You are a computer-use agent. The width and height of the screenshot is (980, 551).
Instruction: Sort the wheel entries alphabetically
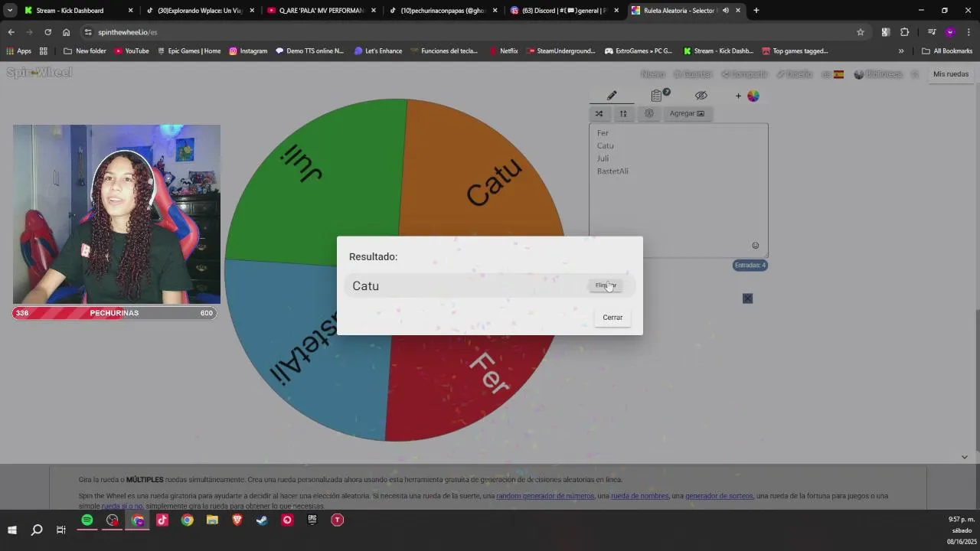(623, 113)
